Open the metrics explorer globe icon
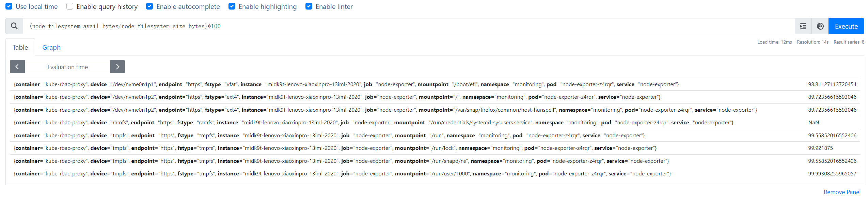This screenshot has height=203, width=868. click(820, 26)
